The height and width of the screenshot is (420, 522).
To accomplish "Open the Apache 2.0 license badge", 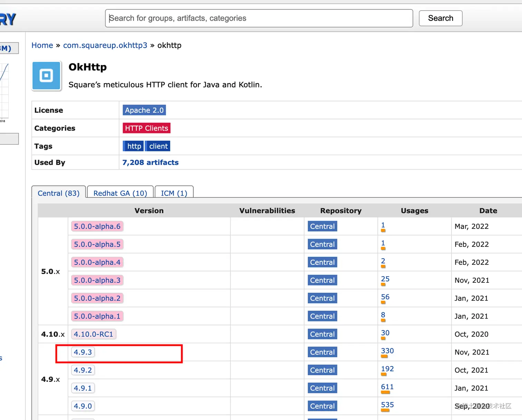I will point(144,110).
